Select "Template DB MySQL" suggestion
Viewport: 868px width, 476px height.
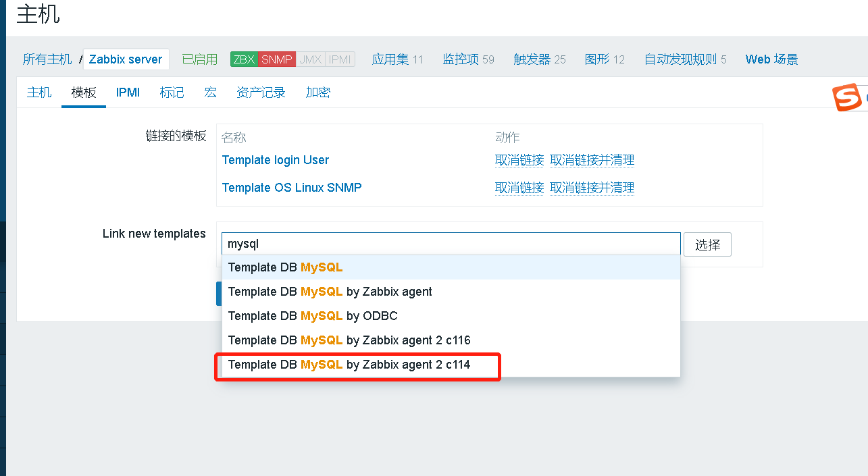286,267
